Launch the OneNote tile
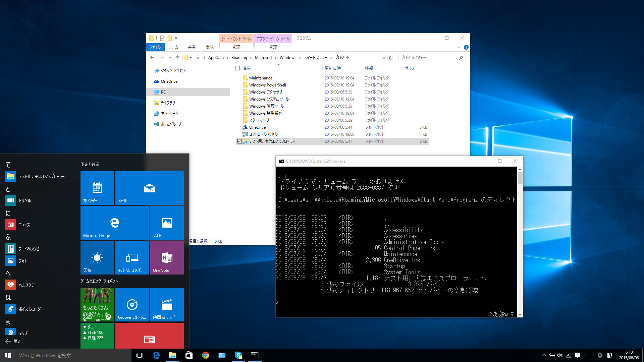644x362 pixels. (x=167, y=258)
